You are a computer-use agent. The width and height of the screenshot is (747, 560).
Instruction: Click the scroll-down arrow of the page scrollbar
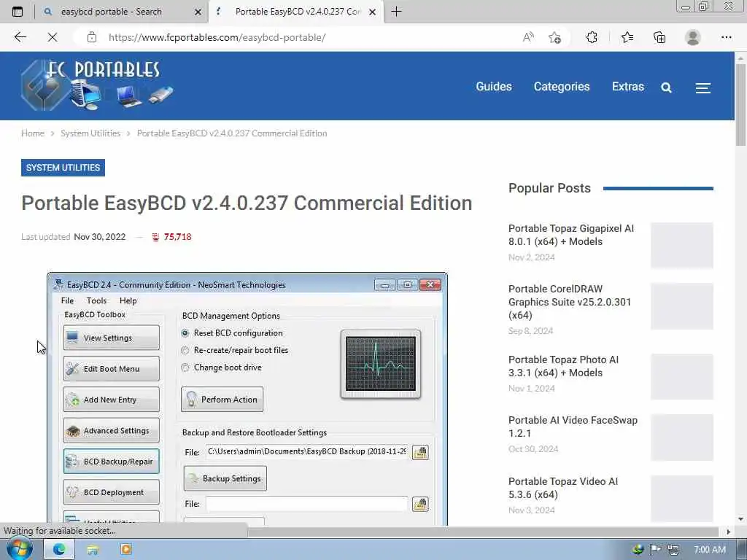click(740, 519)
